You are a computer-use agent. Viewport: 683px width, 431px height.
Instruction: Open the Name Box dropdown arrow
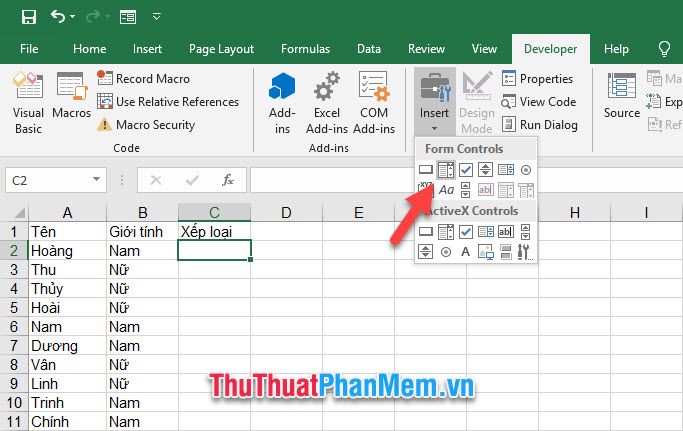(97, 180)
